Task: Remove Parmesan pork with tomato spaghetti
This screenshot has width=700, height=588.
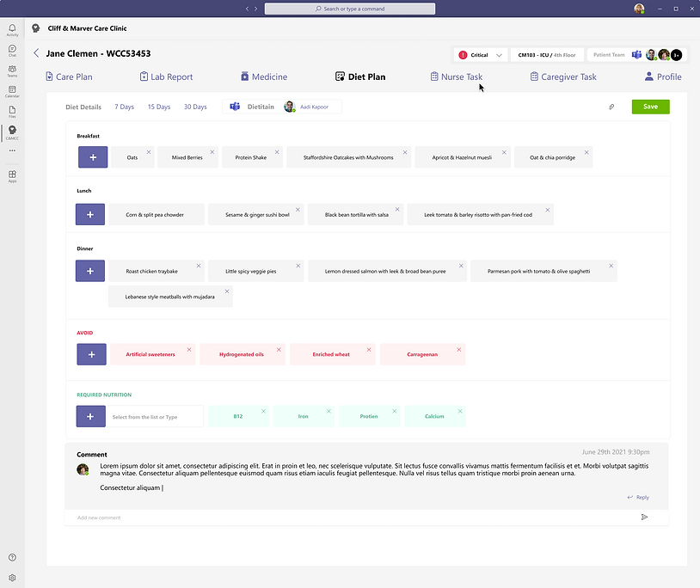Action: pyautogui.click(x=611, y=266)
